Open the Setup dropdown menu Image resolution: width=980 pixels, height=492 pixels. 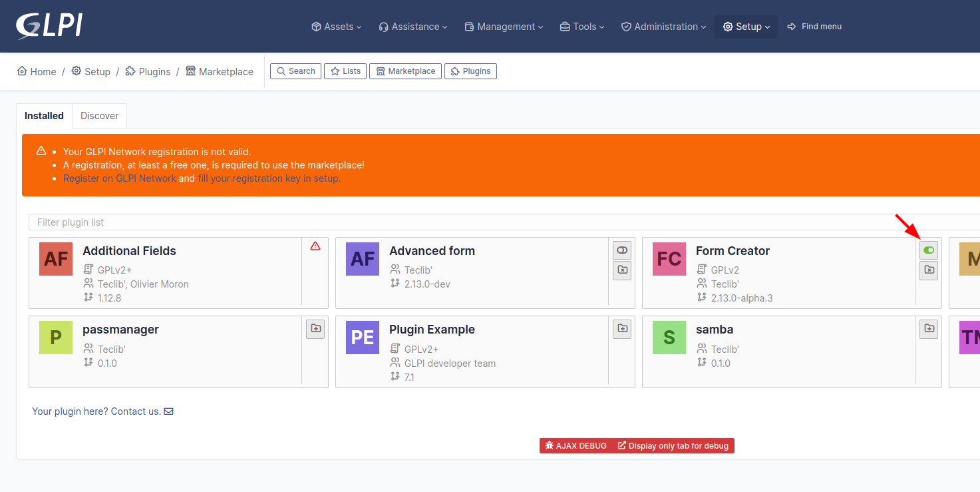coord(745,26)
